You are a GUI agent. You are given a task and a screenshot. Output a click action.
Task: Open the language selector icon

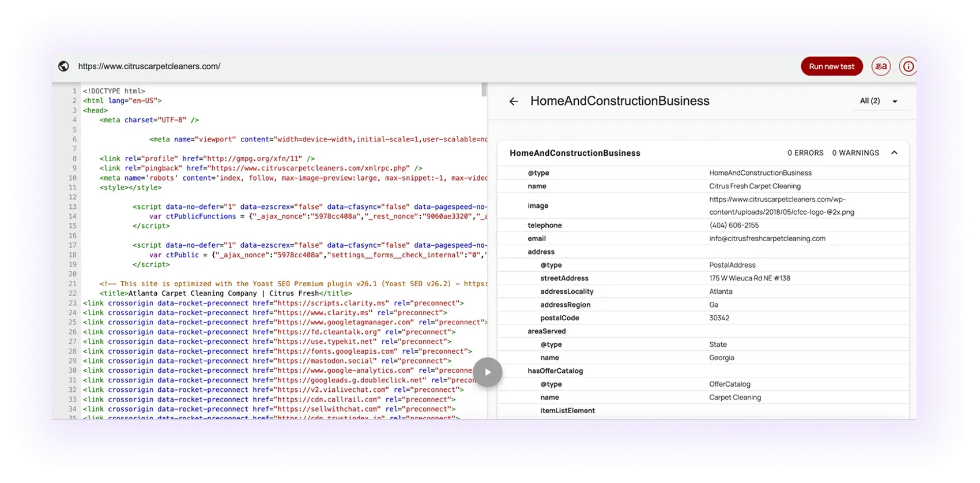(881, 66)
